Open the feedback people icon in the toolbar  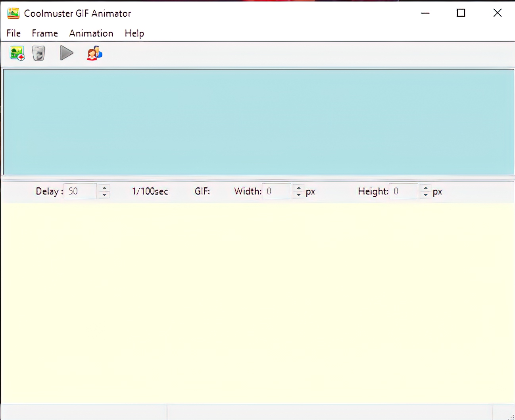(x=94, y=53)
